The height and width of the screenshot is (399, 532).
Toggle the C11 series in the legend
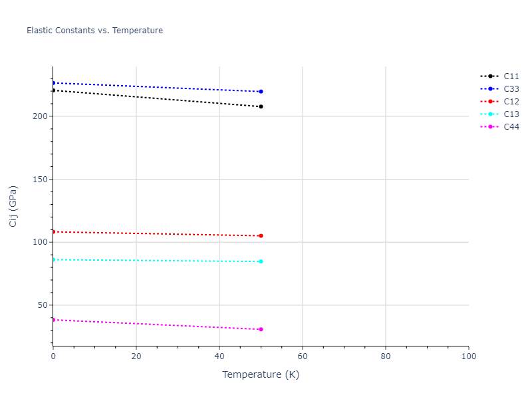(x=511, y=76)
